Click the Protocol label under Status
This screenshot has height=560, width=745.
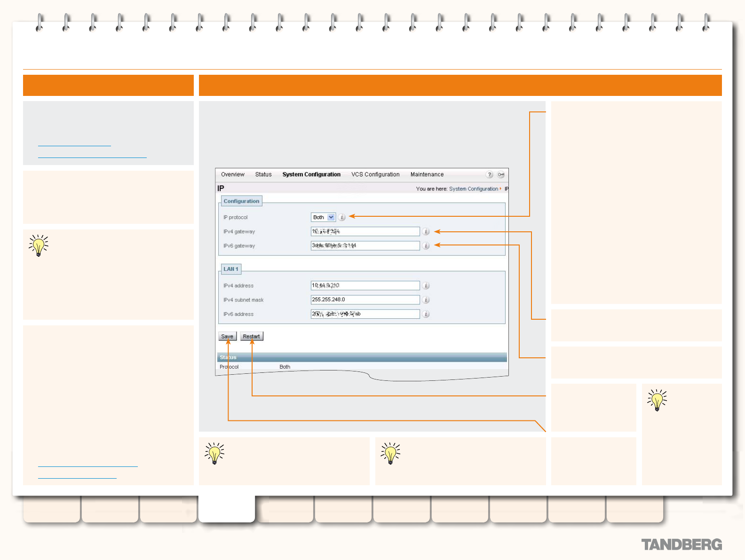[x=229, y=367]
